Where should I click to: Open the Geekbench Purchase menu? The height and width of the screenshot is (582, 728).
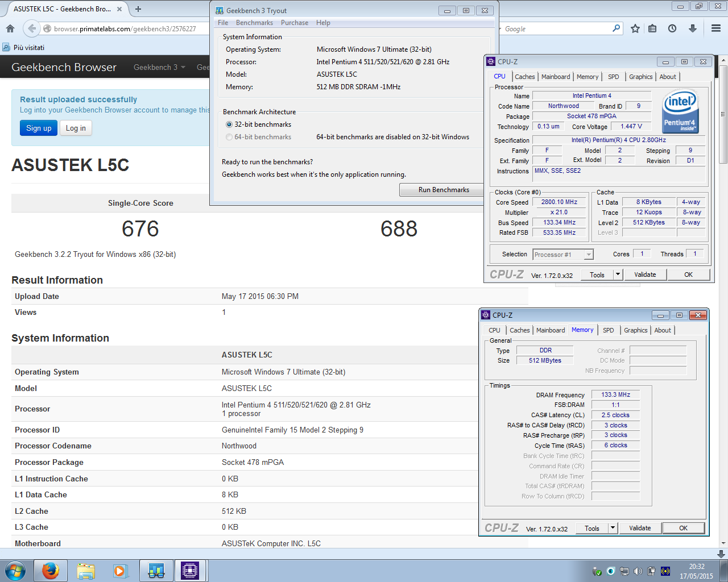pyautogui.click(x=295, y=23)
